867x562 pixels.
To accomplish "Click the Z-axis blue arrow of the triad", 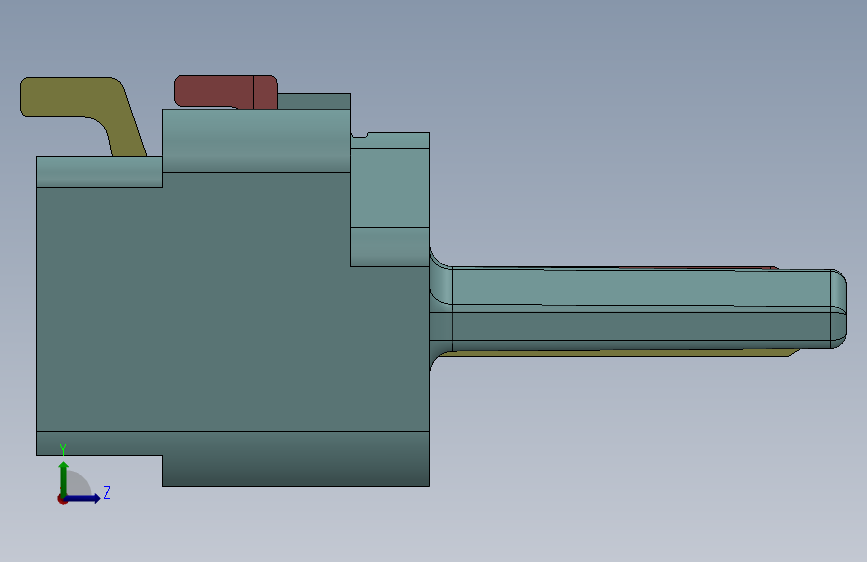I will point(83,498).
